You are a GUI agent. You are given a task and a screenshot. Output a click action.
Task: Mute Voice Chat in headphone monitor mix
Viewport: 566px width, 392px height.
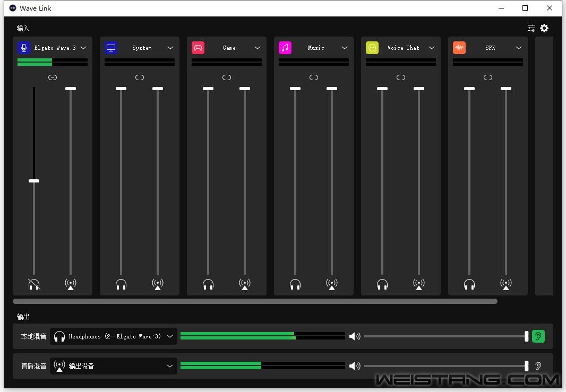coord(382,284)
